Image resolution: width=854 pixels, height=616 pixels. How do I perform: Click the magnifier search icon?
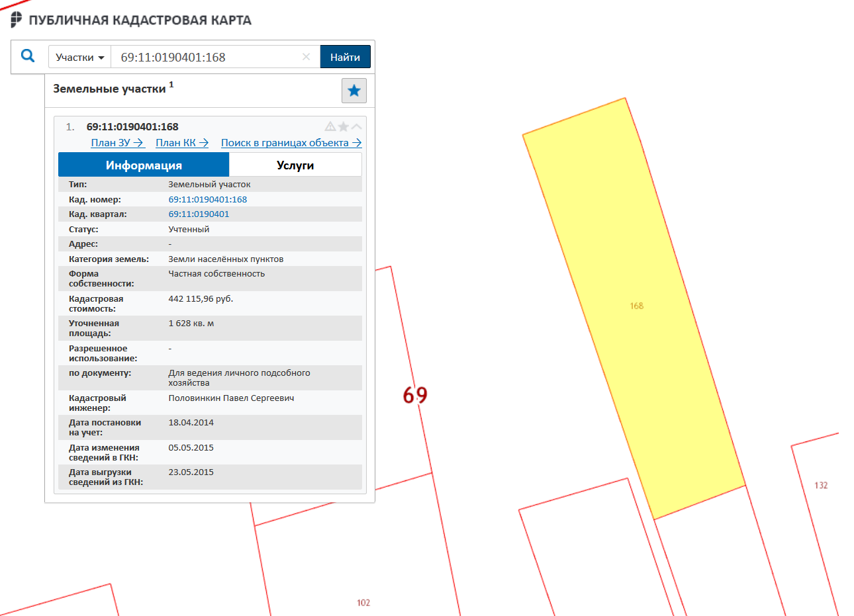tap(28, 56)
